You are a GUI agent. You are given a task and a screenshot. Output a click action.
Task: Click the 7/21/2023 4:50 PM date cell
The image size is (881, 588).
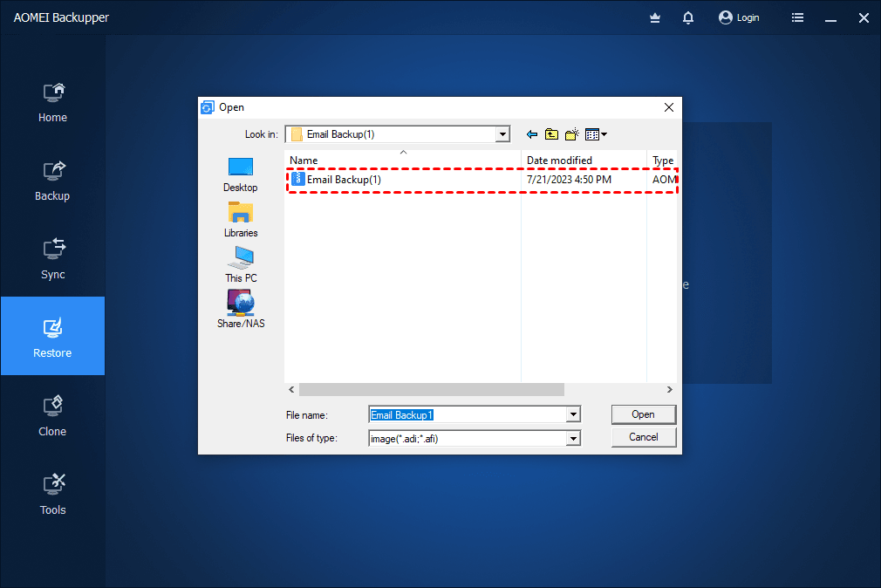coord(569,180)
